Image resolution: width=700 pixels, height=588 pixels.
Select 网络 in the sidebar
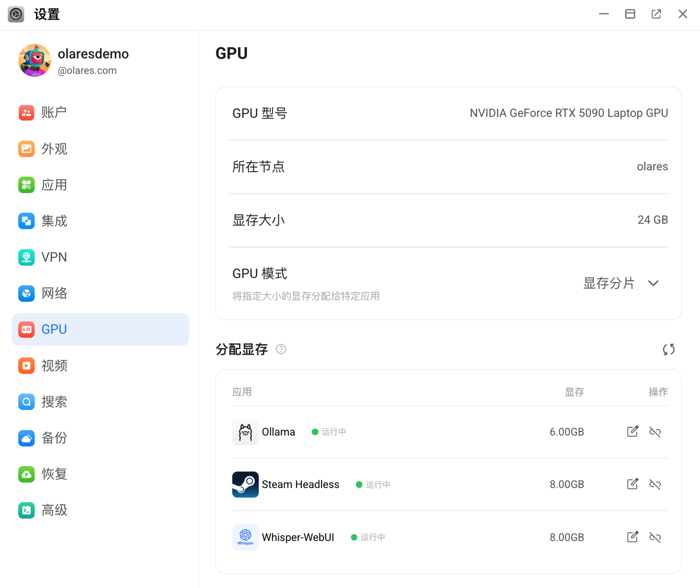coord(54,293)
